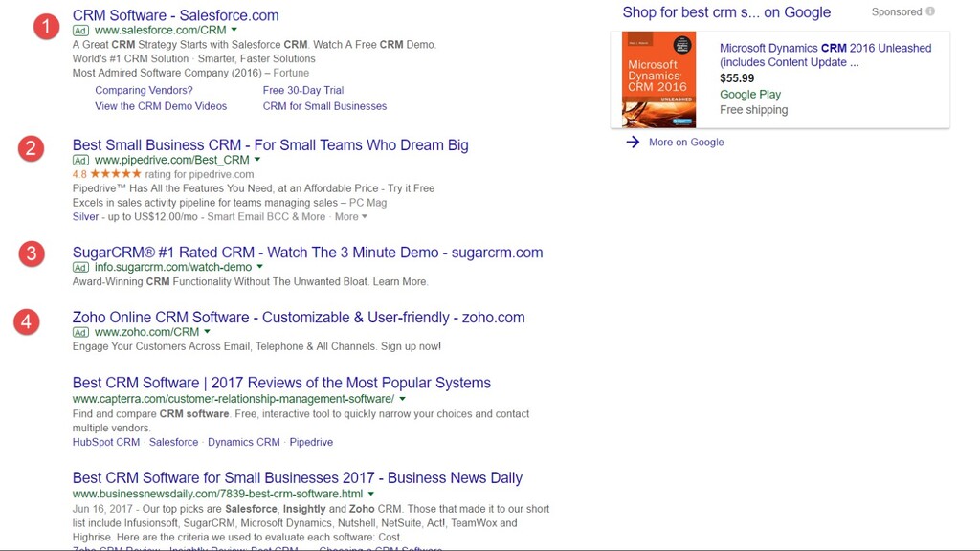Viewport: 980px width, 551px height.
Task: Click the Ad badge beside pipedrive.com URL
Action: click(x=80, y=160)
